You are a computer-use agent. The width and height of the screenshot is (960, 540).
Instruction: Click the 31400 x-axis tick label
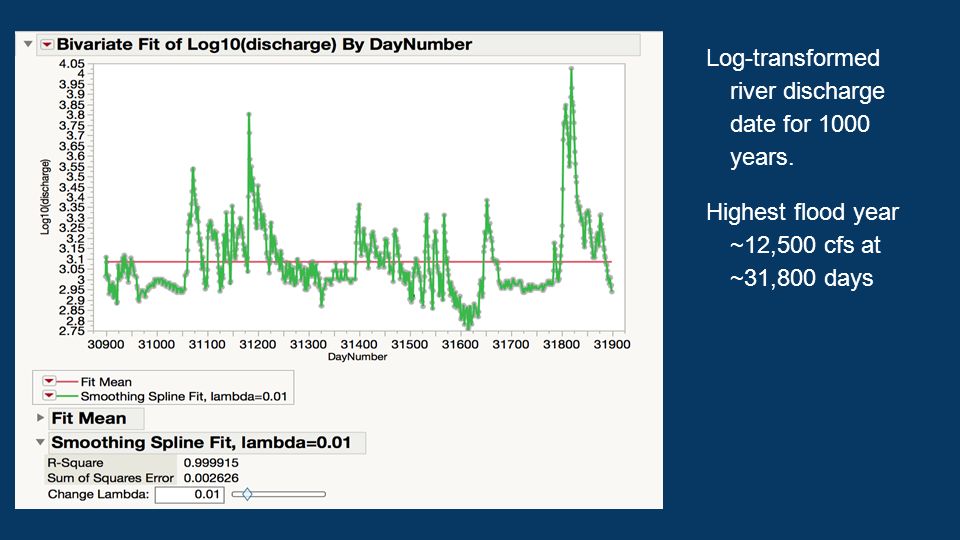(x=359, y=344)
